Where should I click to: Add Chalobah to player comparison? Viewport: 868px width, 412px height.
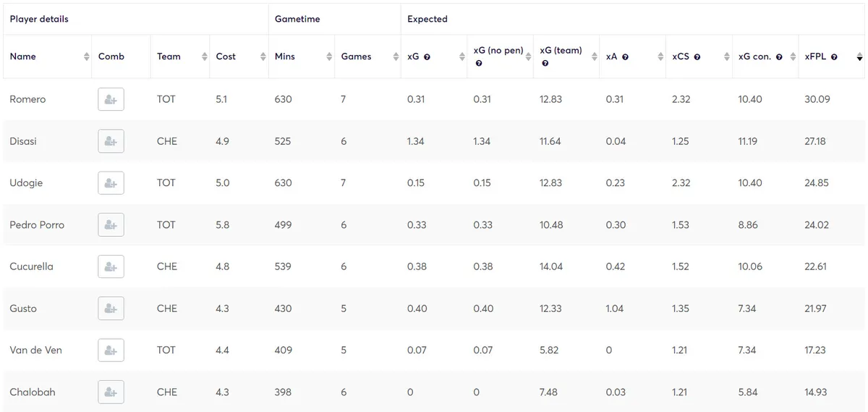pos(111,392)
